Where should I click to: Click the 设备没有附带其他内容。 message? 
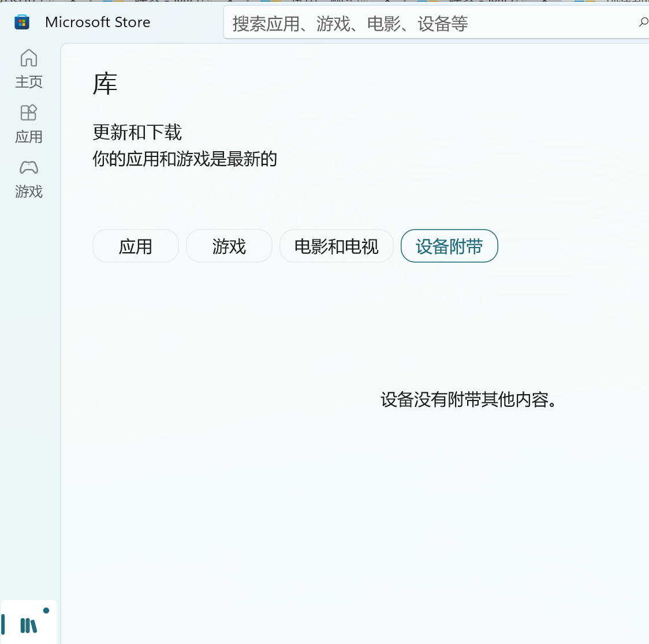pos(468,399)
